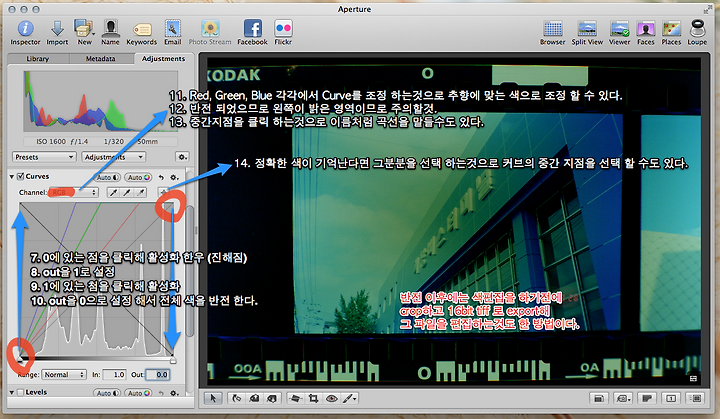The height and width of the screenshot is (419, 720).
Task: Open the Faces view
Action: (x=646, y=33)
